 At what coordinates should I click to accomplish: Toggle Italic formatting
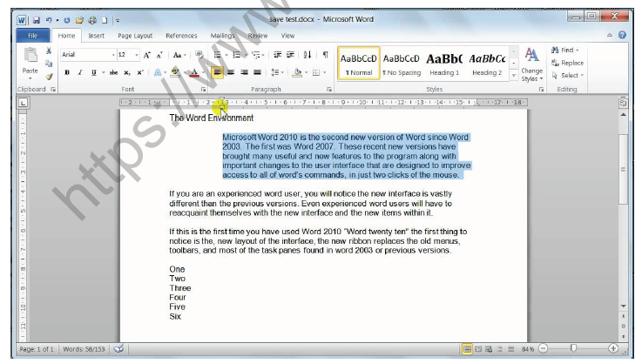(80, 72)
